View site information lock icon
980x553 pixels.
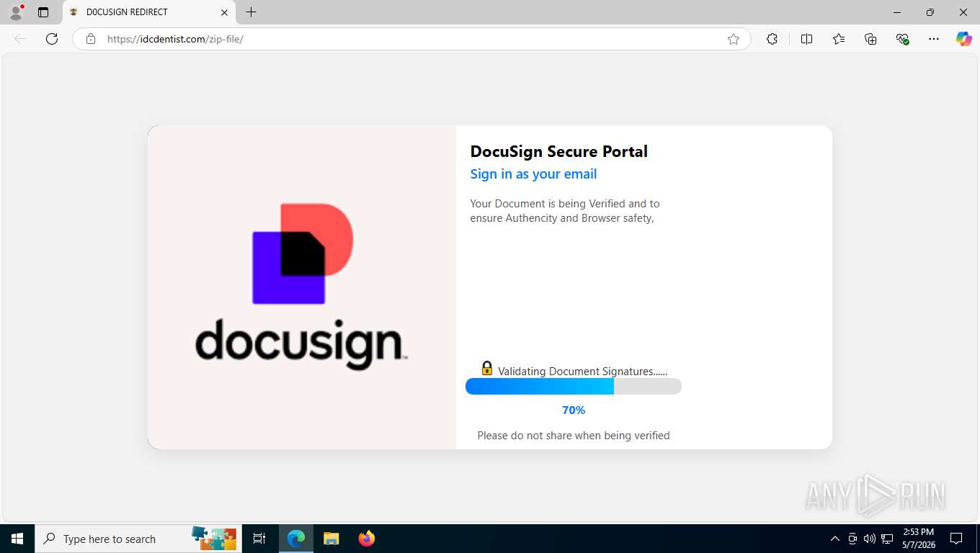(x=91, y=39)
